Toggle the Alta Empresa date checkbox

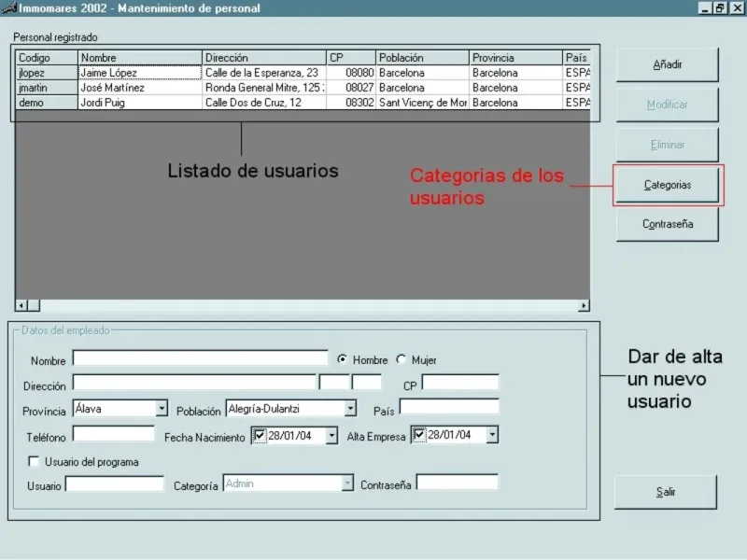point(418,435)
